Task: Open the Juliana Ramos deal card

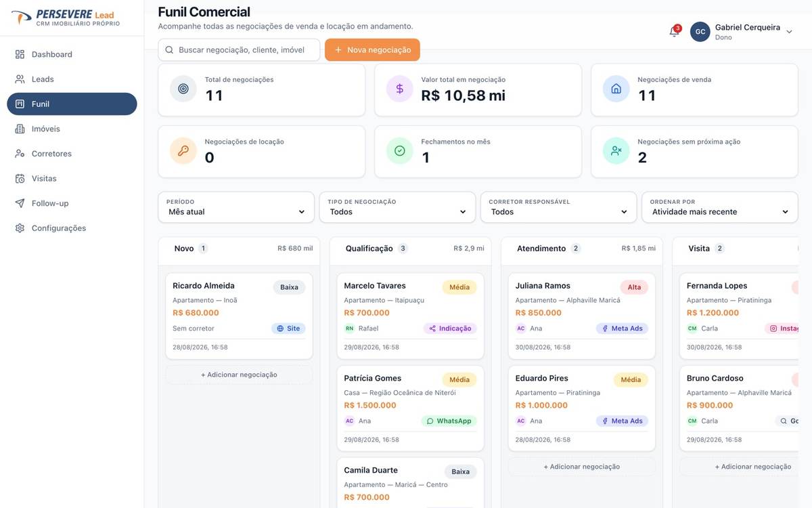Action: [582, 316]
